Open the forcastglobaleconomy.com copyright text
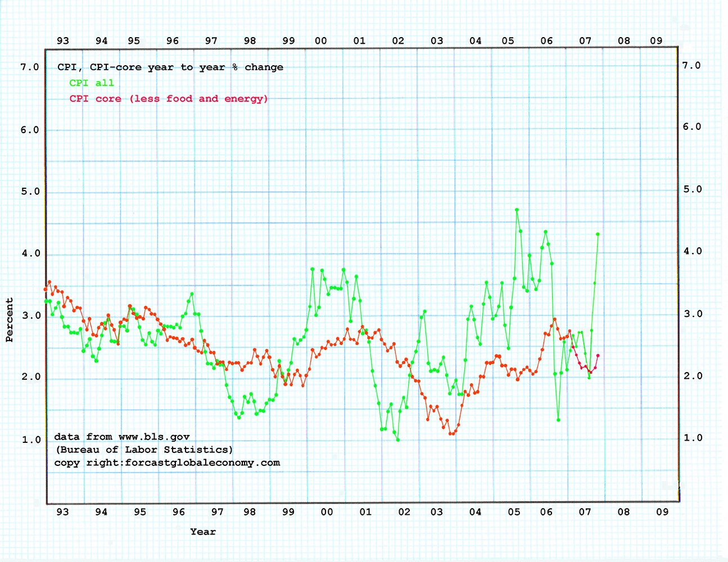The image size is (728, 562). (x=167, y=463)
